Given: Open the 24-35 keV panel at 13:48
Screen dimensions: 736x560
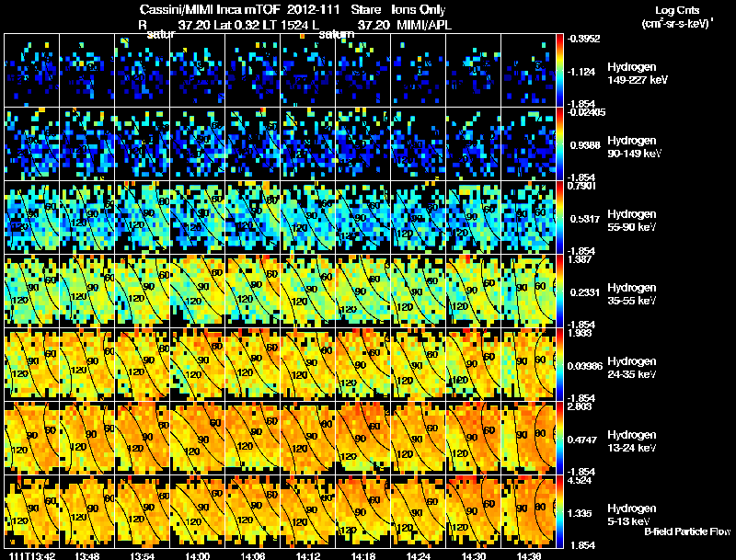Looking at the screenshot, I should 86,365.
